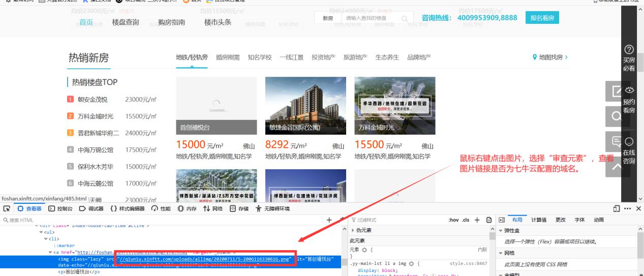Open the 购房指南 navigation link
Image resolution: width=644 pixels, height=276 pixels.
click(172, 22)
